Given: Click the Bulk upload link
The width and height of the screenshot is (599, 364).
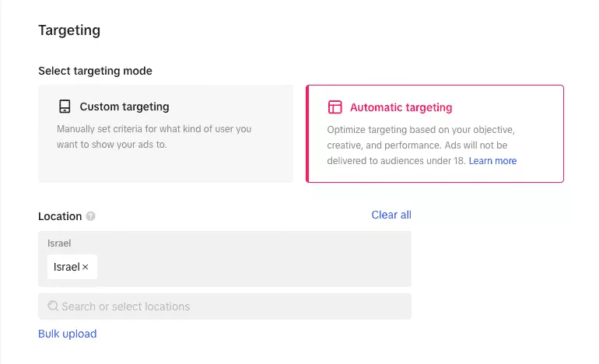Looking at the screenshot, I should pyautogui.click(x=67, y=334).
